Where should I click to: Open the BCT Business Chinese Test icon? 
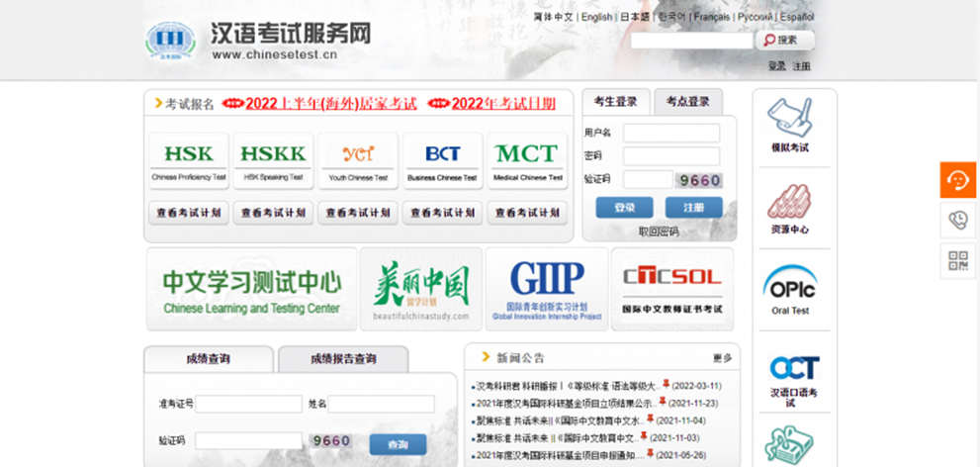[442, 160]
